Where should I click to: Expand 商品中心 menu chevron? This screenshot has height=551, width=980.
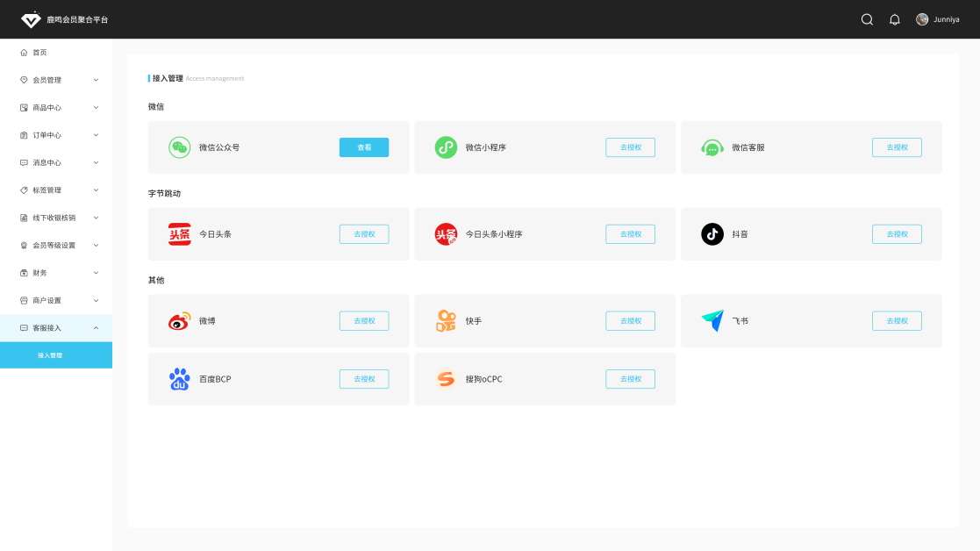[x=96, y=107]
